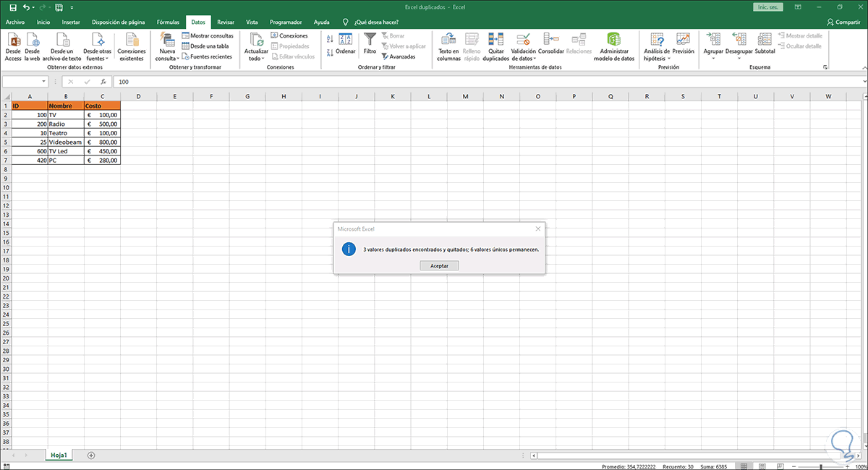Switch to the Insertar tab

pyautogui.click(x=71, y=22)
